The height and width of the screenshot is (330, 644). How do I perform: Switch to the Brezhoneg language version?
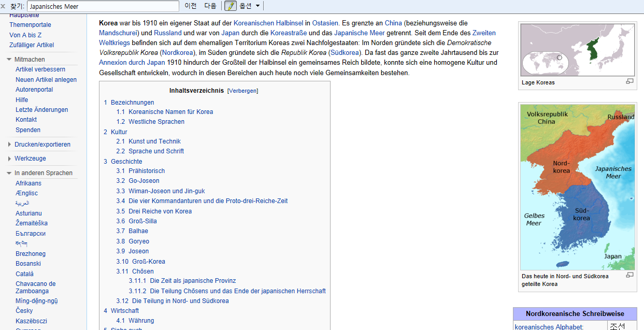[x=31, y=254]
